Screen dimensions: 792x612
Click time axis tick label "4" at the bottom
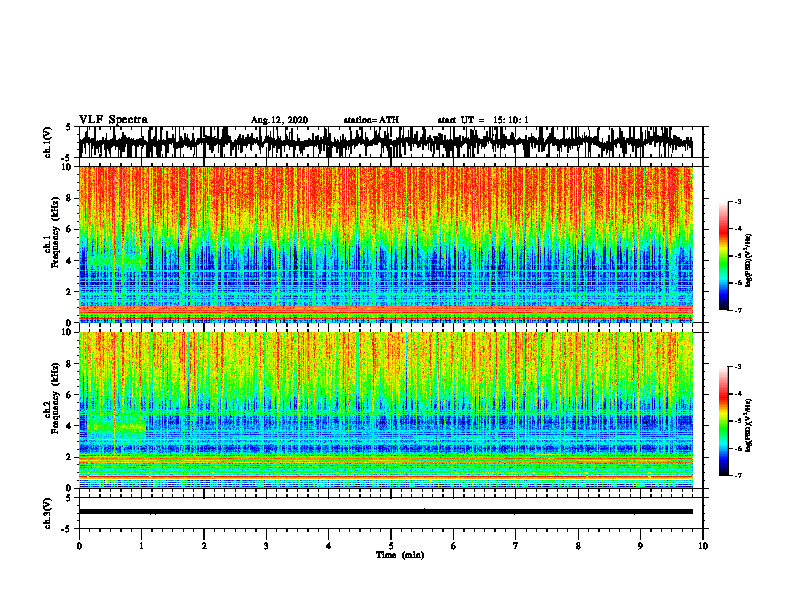(x=329, y=546)
